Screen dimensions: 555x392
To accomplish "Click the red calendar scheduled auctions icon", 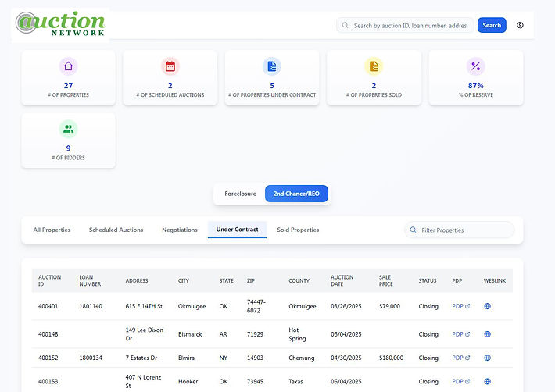I will click(x=170, y=66).
